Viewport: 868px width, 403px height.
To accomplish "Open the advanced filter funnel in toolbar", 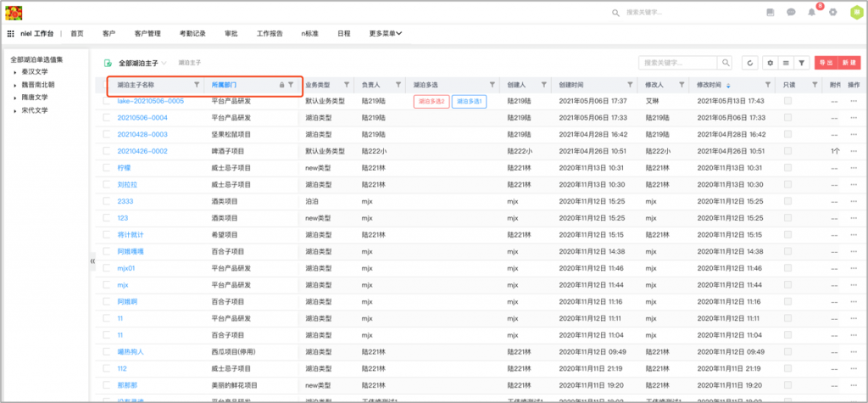I will (x=801, y=63).
